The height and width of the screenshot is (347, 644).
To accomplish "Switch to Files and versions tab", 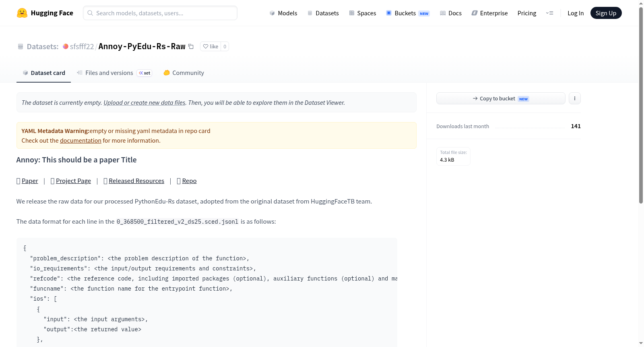I will coord(114,73).
